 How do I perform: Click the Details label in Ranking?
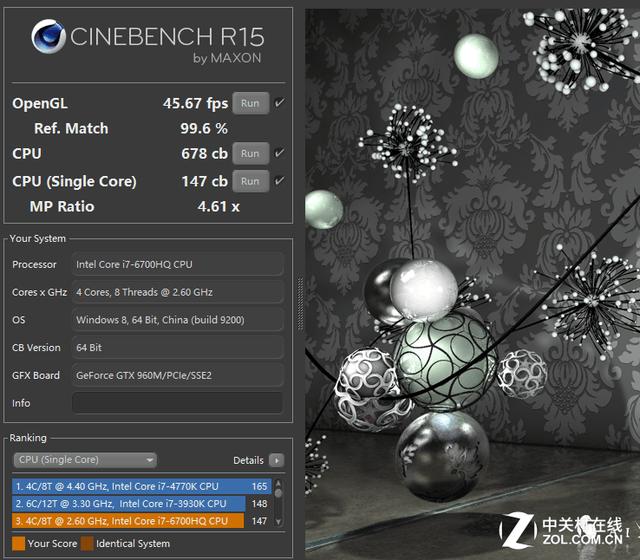(248, 460)
